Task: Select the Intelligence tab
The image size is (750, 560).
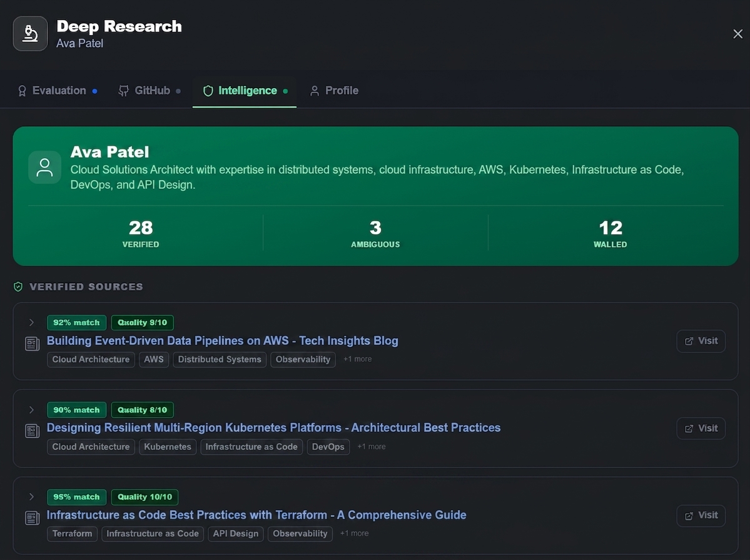Action: (x=245, y=90)
